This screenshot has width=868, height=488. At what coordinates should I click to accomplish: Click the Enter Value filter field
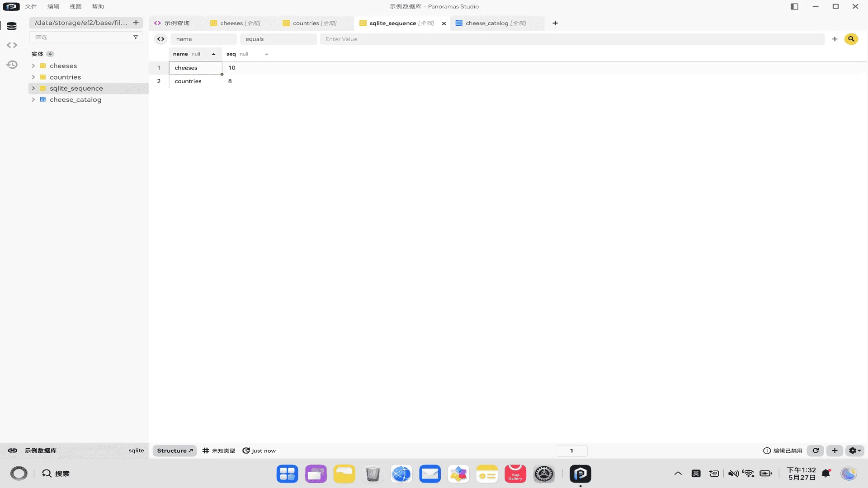[x=572, y=39]
